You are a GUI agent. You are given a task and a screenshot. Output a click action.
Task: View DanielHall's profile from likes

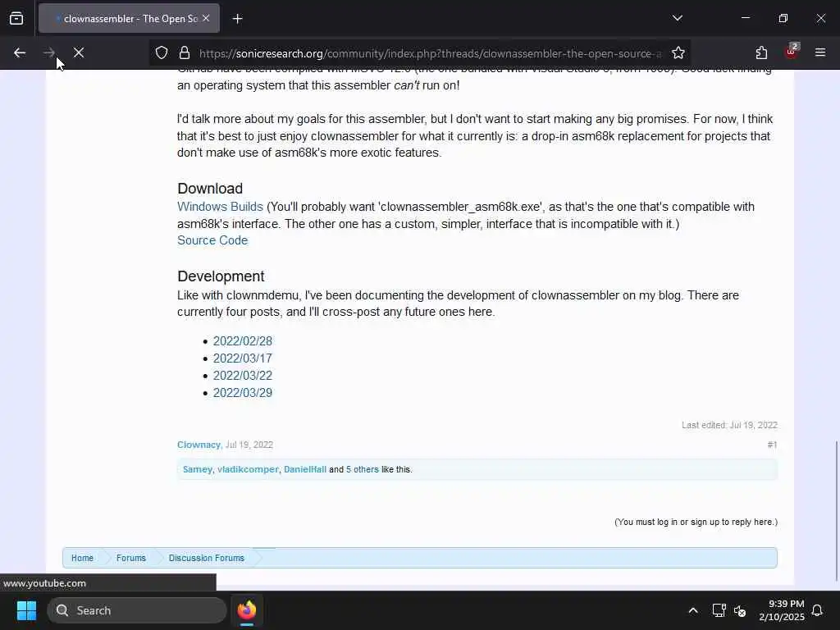pos(305,469)
